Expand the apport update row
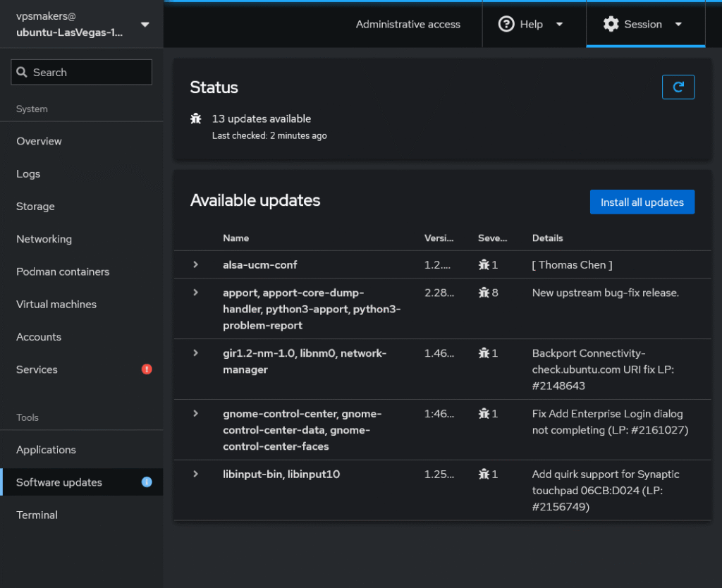The image size is (722, 588). pos(196,293)
